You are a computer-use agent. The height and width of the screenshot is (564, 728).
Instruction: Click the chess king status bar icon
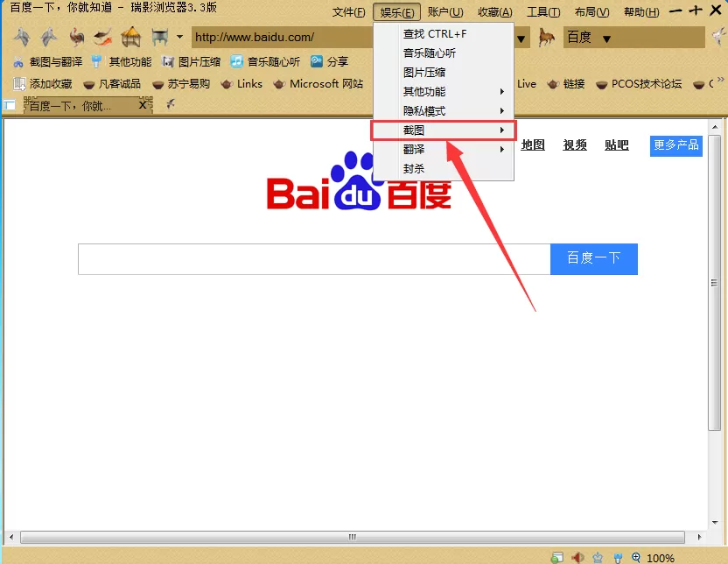click(x=598, y=558)
